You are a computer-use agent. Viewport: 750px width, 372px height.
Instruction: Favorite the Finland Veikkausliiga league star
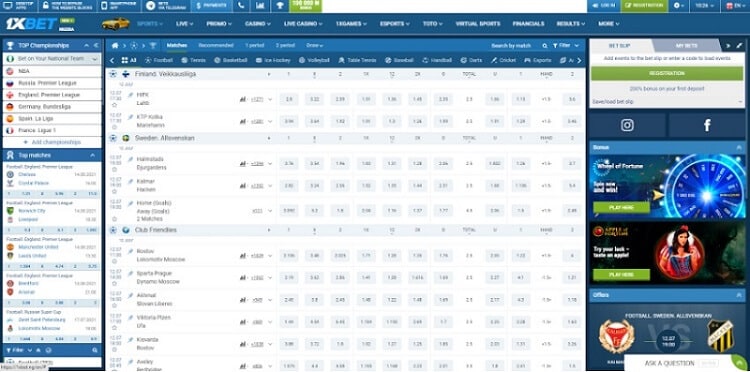point(113,74)
